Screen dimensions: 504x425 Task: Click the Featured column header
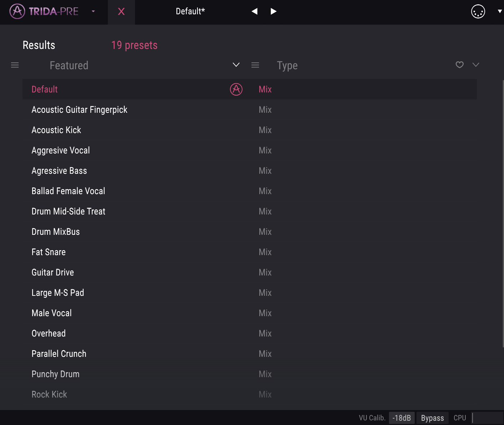[69, 65]
